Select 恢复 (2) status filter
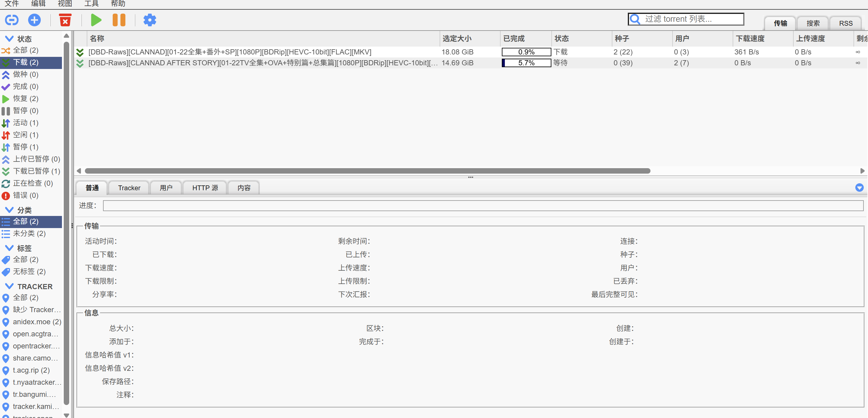 (31, 99)
